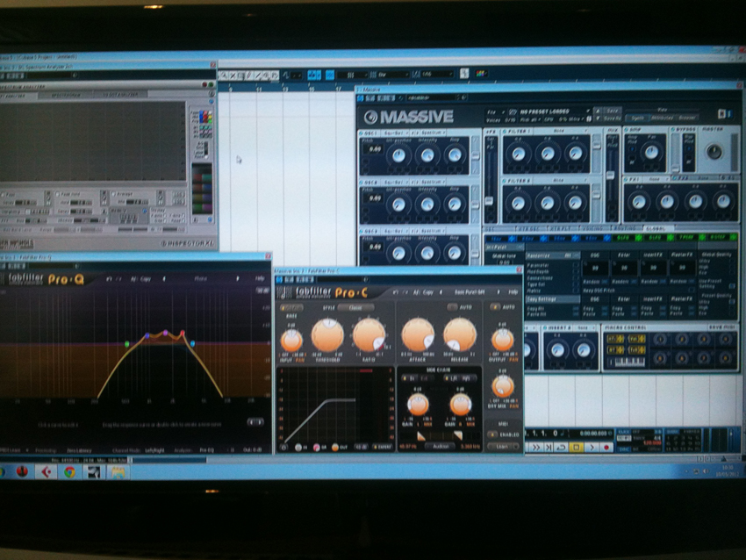746x560 pixels.
Task: Click the color palette icon in Cubase toolbar
Action: click(481, 73)
